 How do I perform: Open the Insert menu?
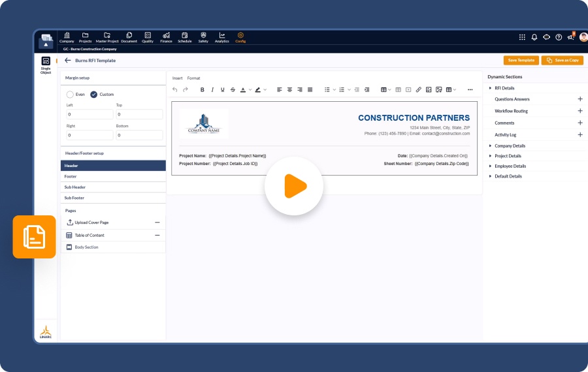click(177, 78)
